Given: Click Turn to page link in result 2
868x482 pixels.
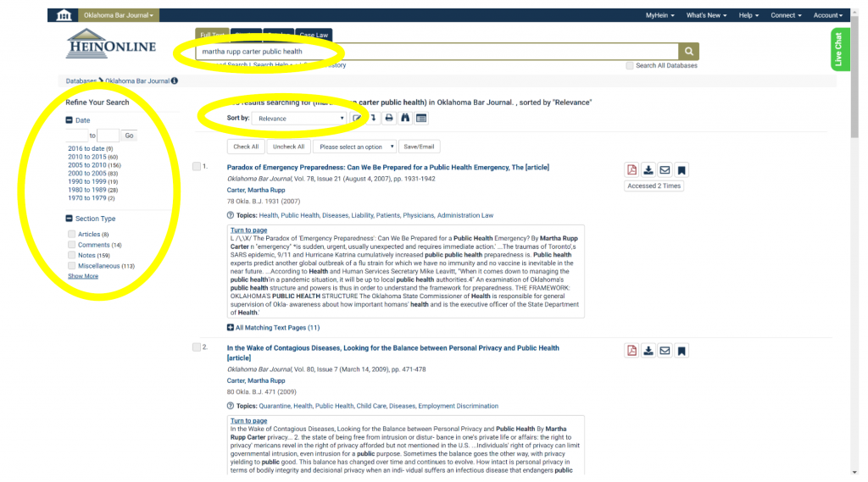Looking at the screenshot, I should (x=248, y=420).
